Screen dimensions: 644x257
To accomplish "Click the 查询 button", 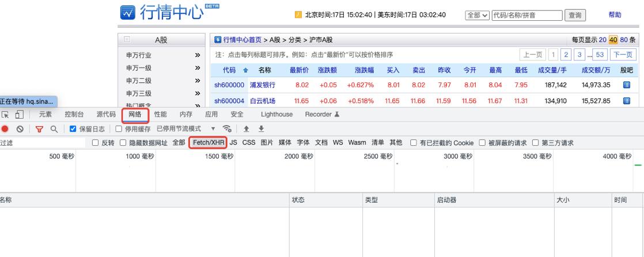I will click(575, 15).
